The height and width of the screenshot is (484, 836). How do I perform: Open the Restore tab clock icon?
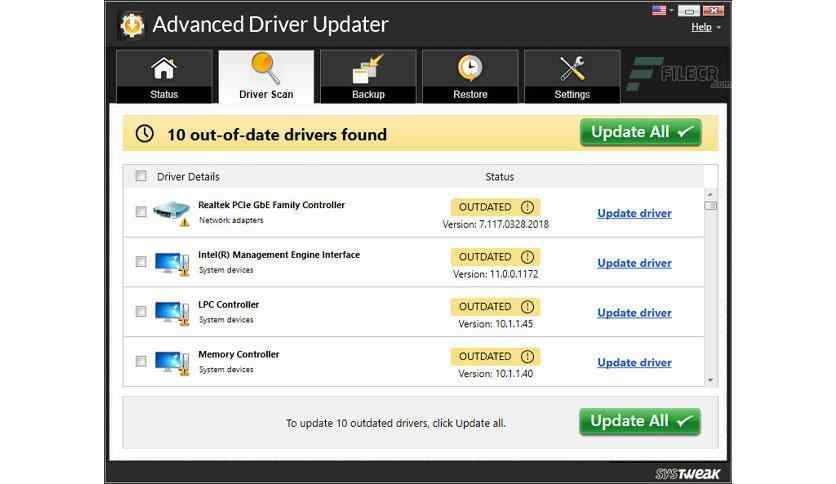click(470, 69)
